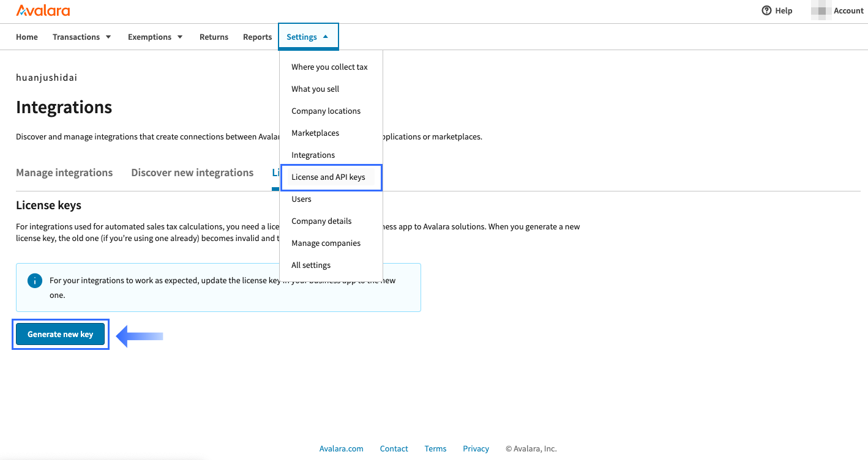
Task: Choose "Company locations" in the Settings menu
Action: [325, 111]
